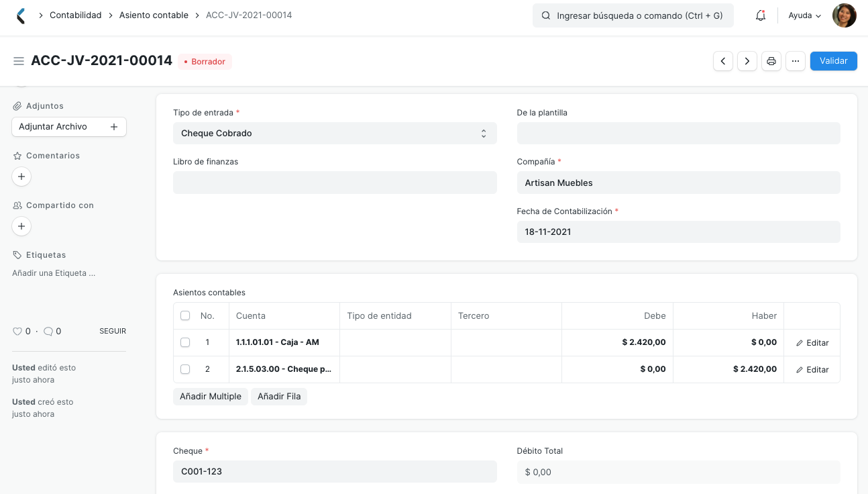Image resolution: width=868 pixels, height=494 pixels.
Task: Select all rows checkbox in table header
Action: (x=185, y=315)
